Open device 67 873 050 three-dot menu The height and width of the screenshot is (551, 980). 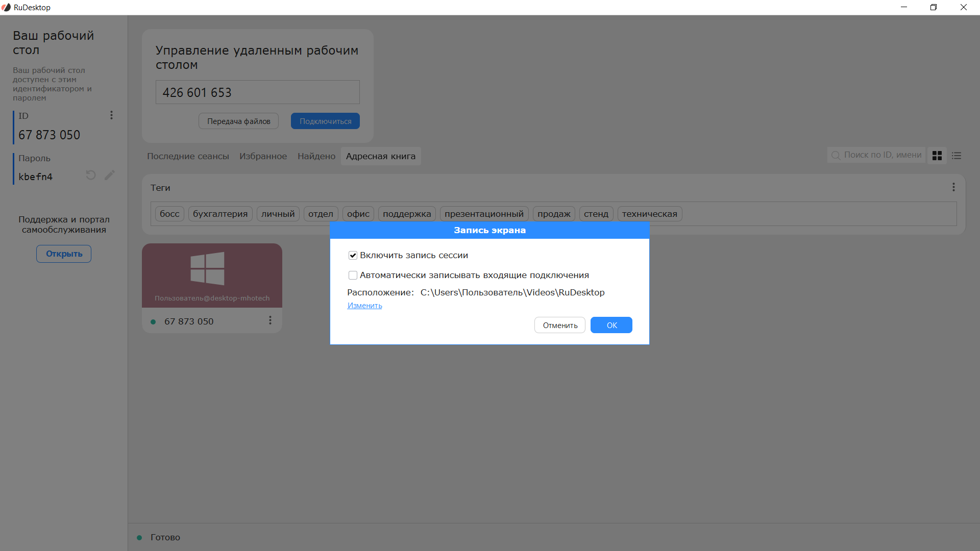tap(270, 320)
